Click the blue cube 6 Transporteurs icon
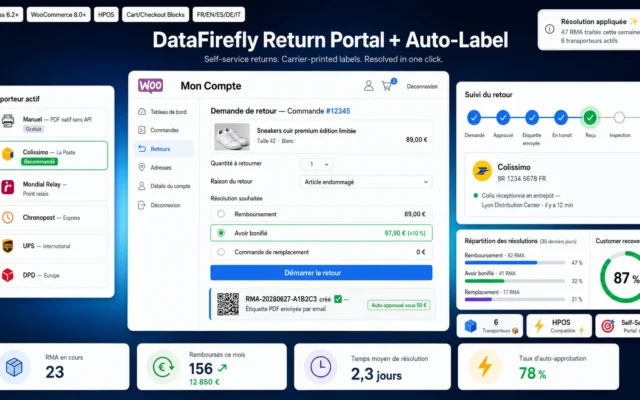 (x=471, y=326)
